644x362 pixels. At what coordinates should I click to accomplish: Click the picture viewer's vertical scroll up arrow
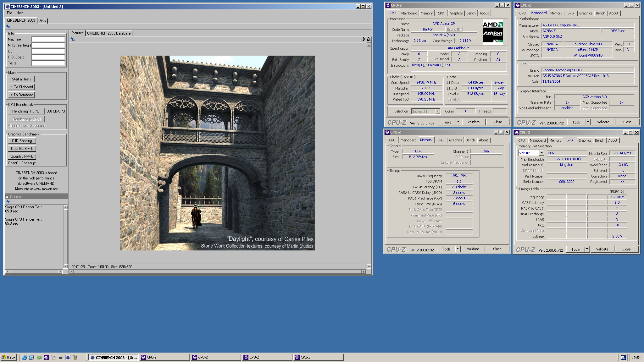click(x=369, y=45)
